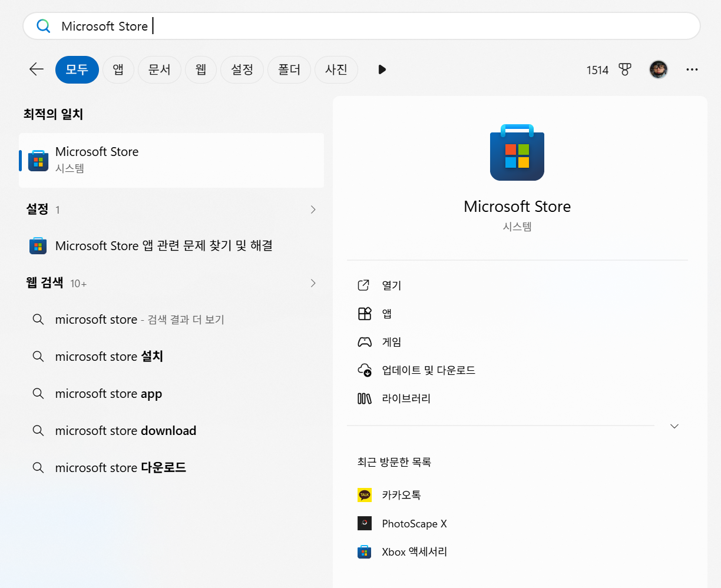Open Xbox 액세서리 from recent list
This screenshot has width=721, height=588.
(414, 552)
